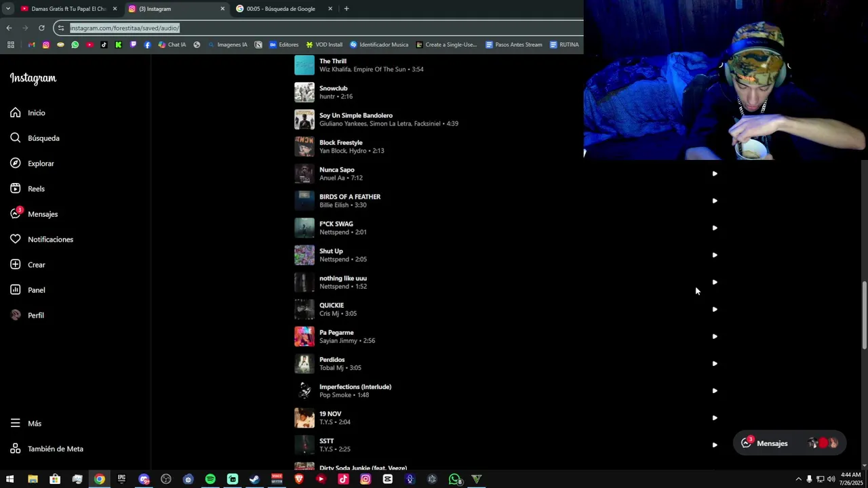This screenshot has width=868, height=488.
Task: Select the Soy Un Simple Bandolero title
Action: click(356, 115)
